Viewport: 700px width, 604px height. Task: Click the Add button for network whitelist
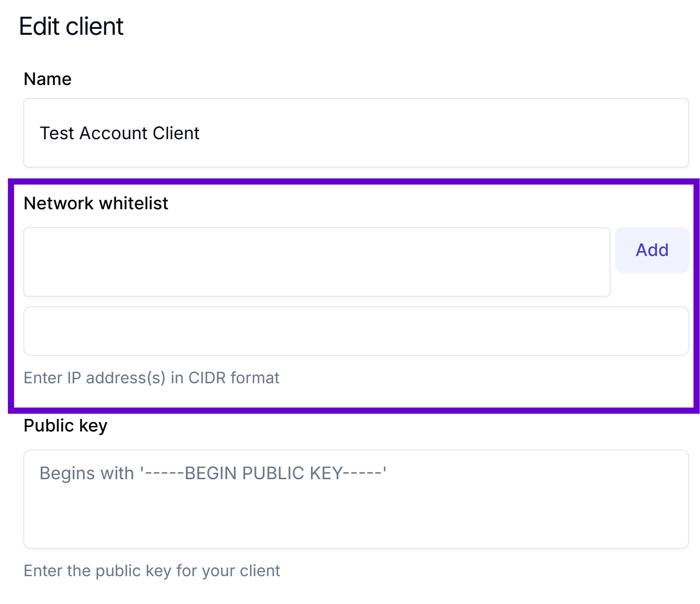click(652, 250)
